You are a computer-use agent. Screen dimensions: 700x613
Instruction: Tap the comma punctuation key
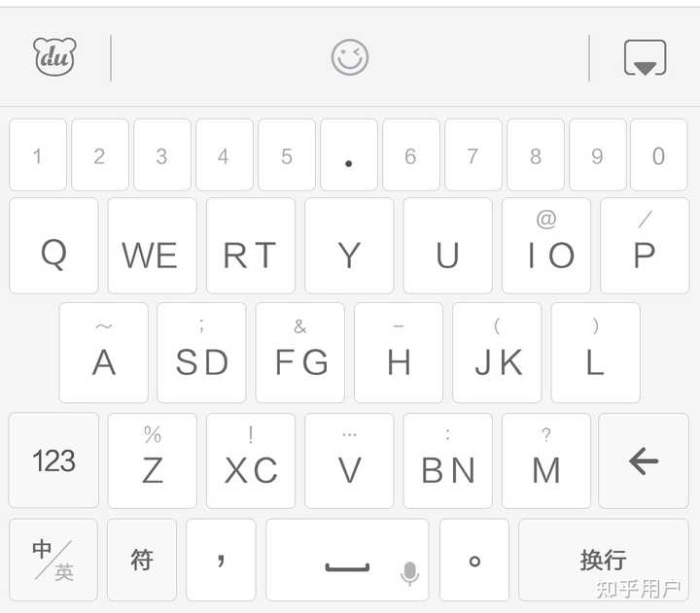[x=221, y=561]
